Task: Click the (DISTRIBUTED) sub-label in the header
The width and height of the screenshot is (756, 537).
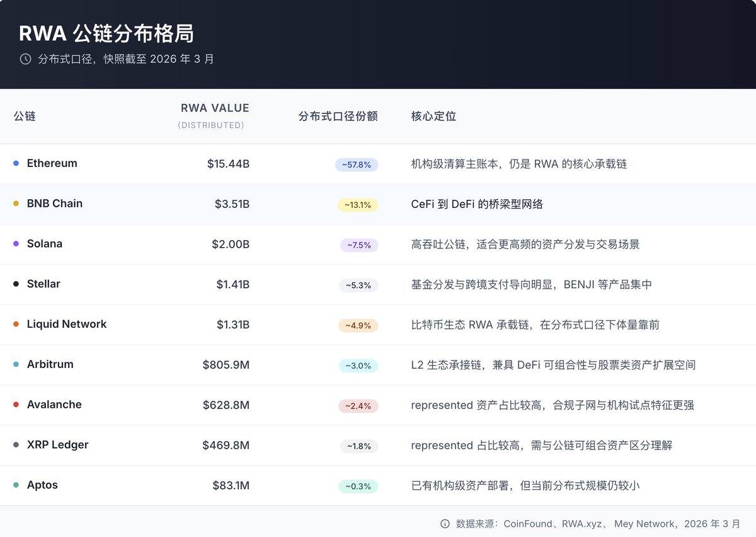Action: tap(211, 125)
